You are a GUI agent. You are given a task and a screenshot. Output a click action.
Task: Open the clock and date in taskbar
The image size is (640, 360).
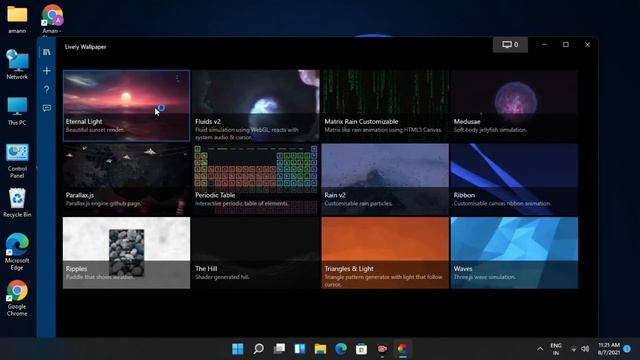(x=609, y=349)
